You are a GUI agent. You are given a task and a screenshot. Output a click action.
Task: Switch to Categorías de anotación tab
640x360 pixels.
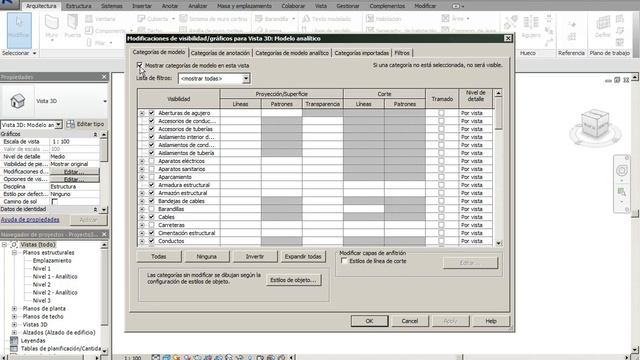220,53
